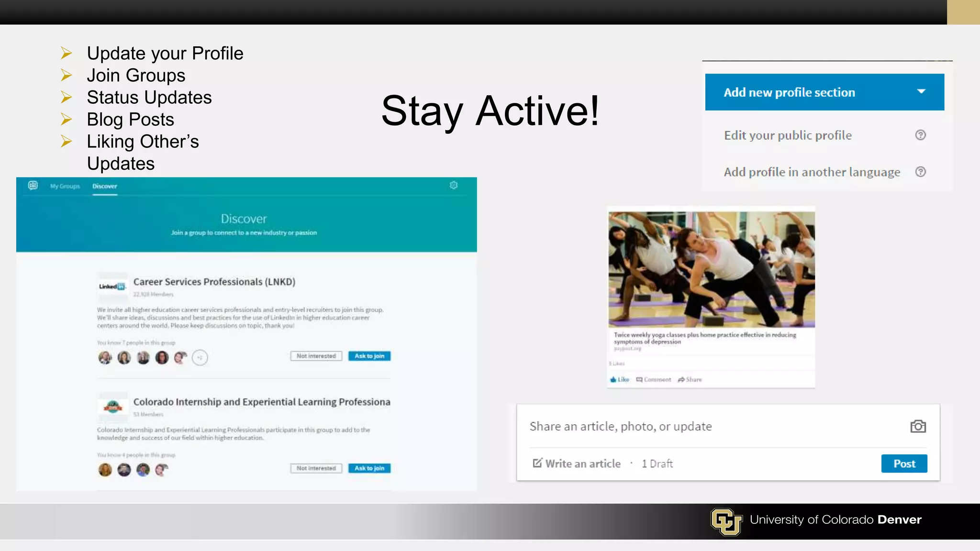980x551 pixels.
Task: Open the Colorado Internship and Experiential Learning group title
Action: pos(262,402)
